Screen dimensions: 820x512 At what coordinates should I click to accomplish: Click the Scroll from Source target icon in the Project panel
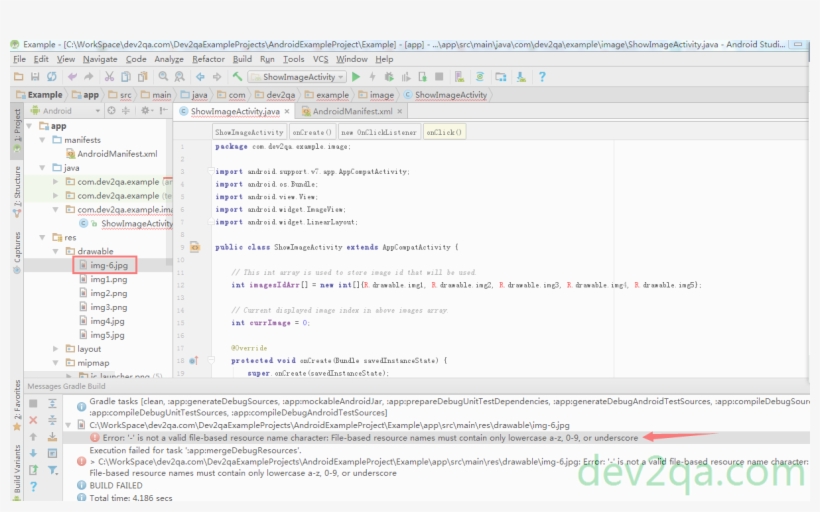111,111
